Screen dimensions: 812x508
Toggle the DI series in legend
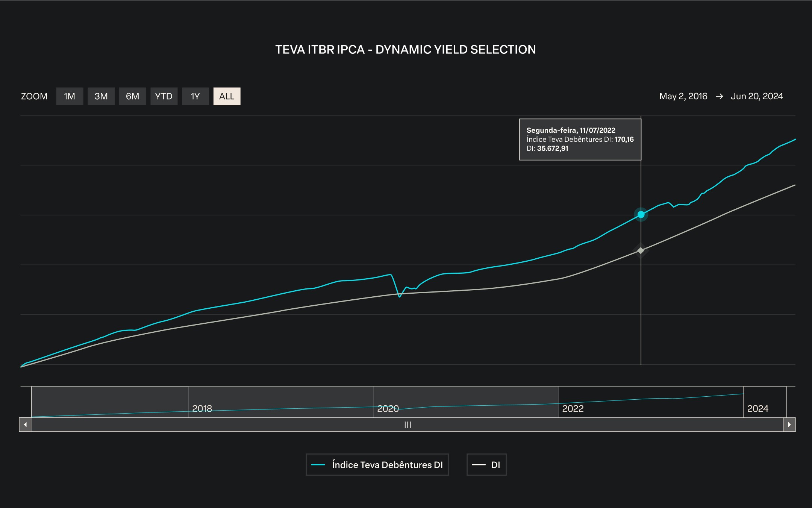pyautogui.click(x=486, y=465)
